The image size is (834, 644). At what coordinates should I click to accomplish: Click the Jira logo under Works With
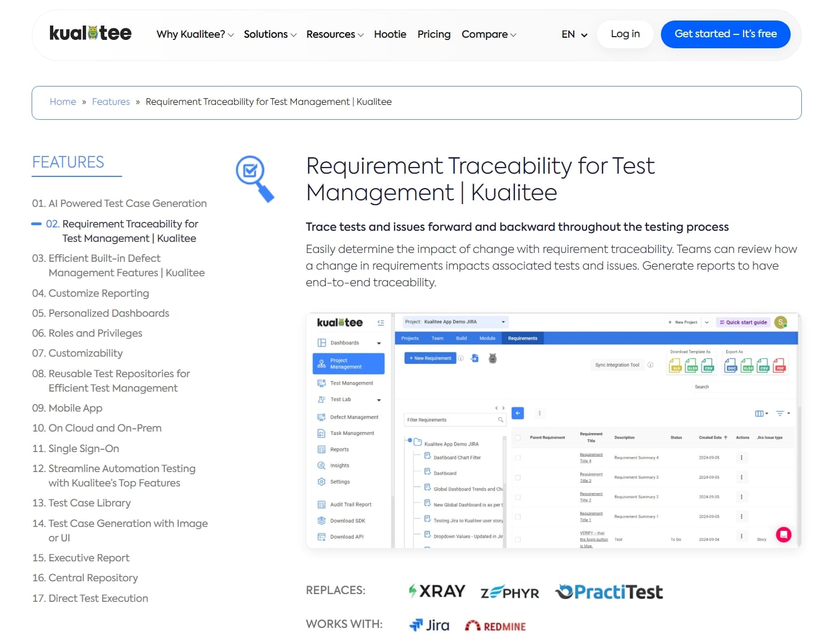pyautogui.click(x=429, y=626)
